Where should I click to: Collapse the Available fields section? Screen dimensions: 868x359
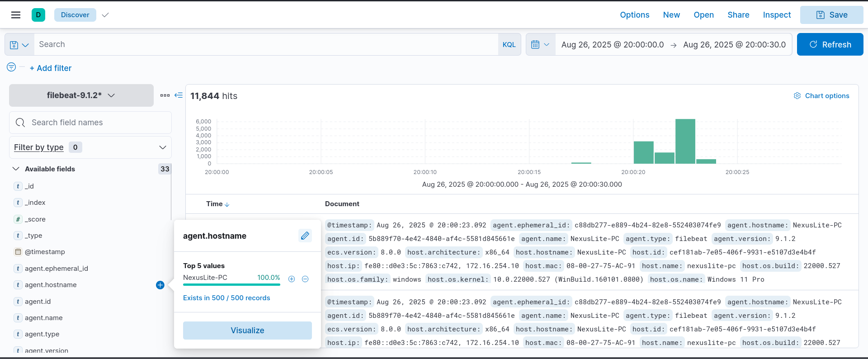point(16,169)
